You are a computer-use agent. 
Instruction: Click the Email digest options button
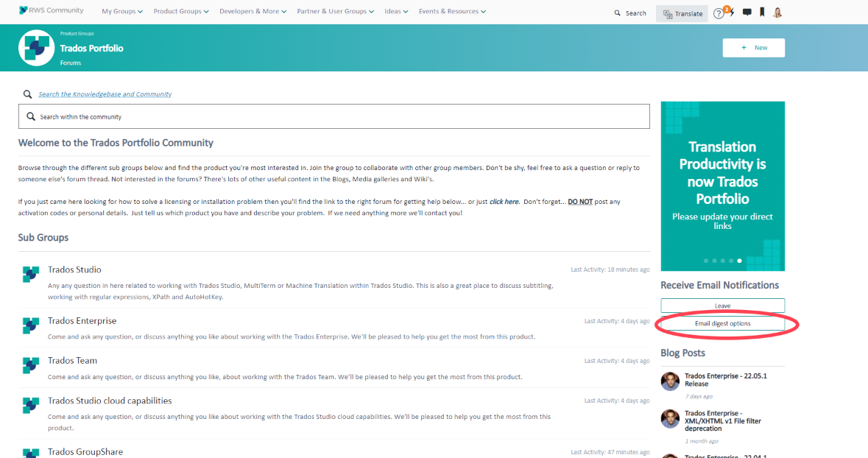pyautogui.click(x=722, y=323)
